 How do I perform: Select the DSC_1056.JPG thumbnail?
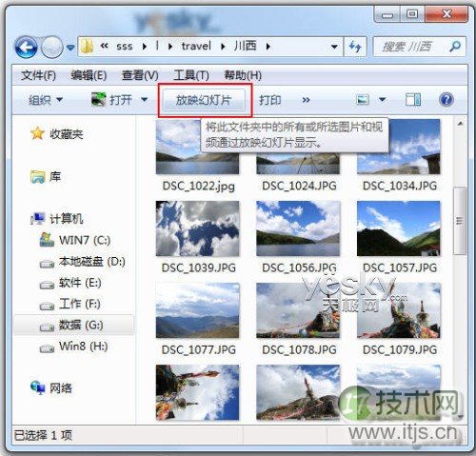pos(298,228)
